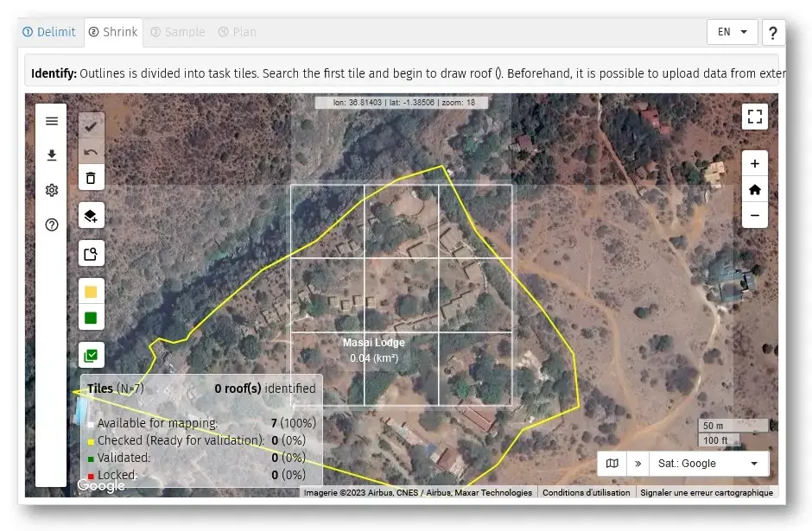Toggle the basemap map icon button
The width and height of the screenshot is (812, 531).
coord(612,464)
